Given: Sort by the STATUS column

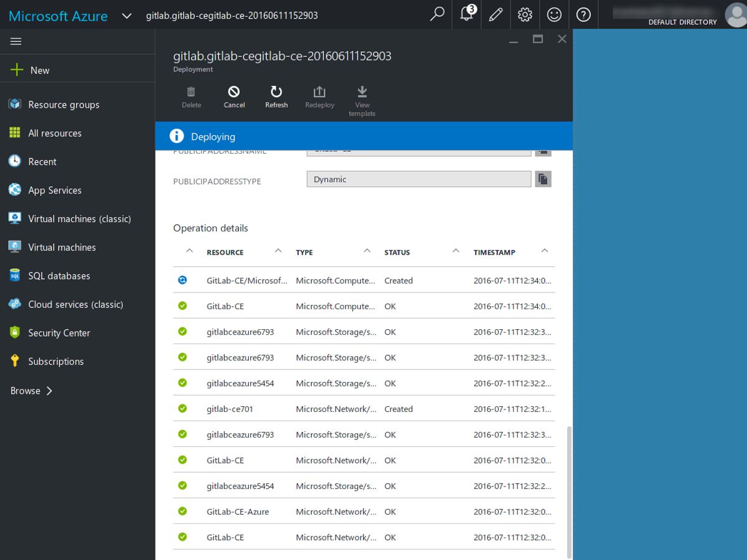Looking at the screenshot, I should tap(397, 253).
